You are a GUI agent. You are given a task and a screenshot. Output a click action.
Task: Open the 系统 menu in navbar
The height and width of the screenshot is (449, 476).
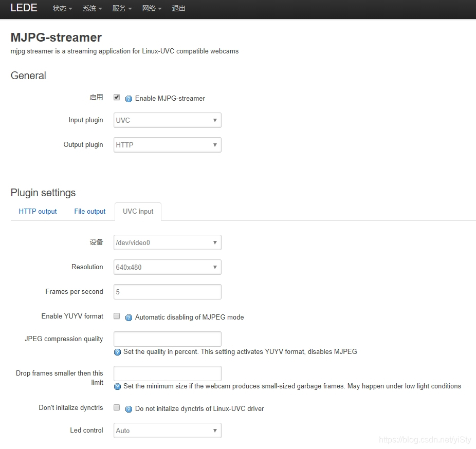point(92,9)
